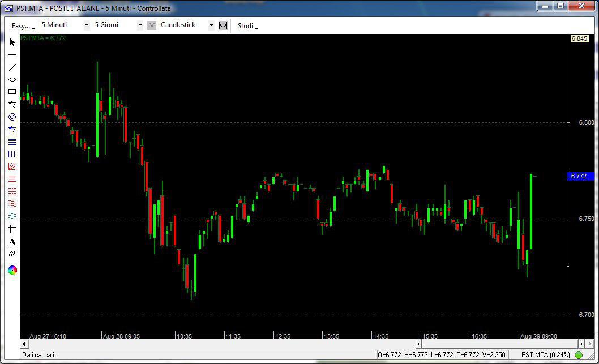
Task: Select the eraser tool
Action: tap(12, 254)
